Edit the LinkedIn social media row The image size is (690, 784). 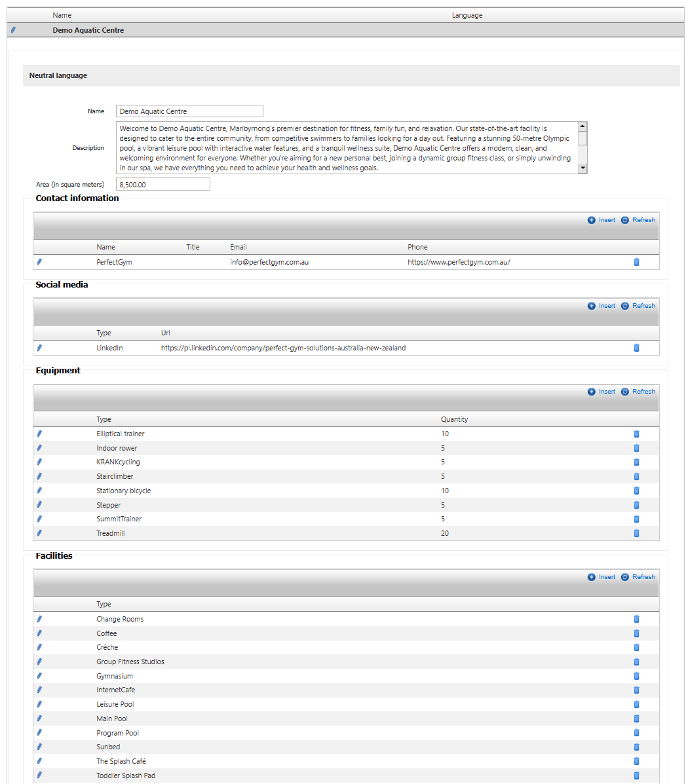point(39,348)
